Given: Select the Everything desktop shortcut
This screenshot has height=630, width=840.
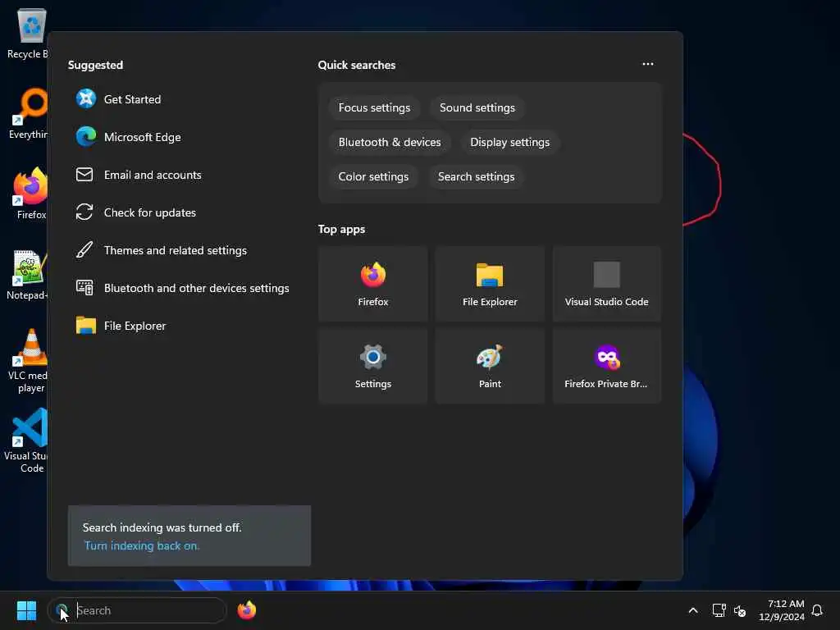Looking at the screenshot, I should tap(29, 113).
